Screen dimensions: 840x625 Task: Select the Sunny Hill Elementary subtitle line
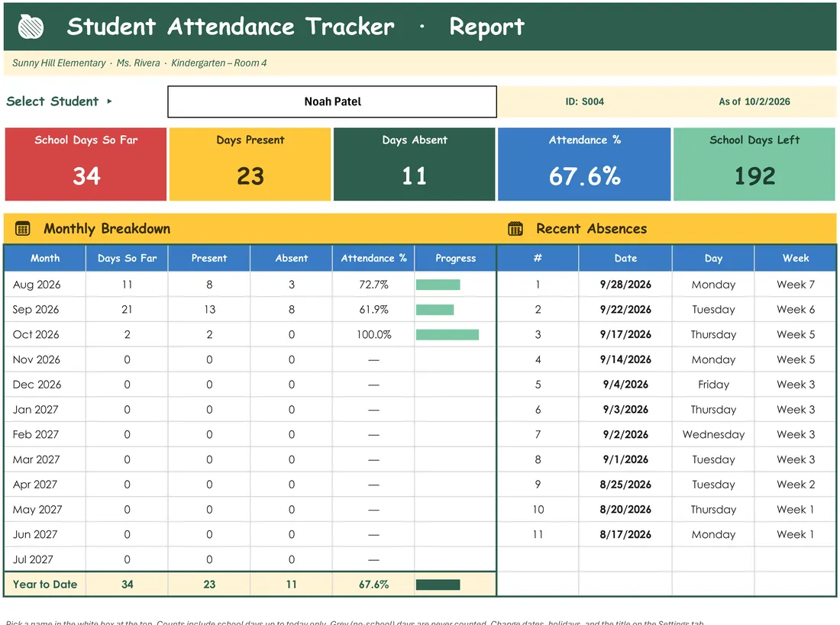pos(139,63)
